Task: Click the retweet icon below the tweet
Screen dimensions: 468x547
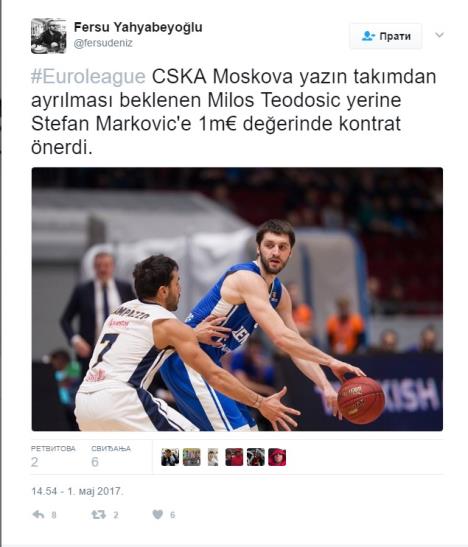Action: tap(98, 515)
